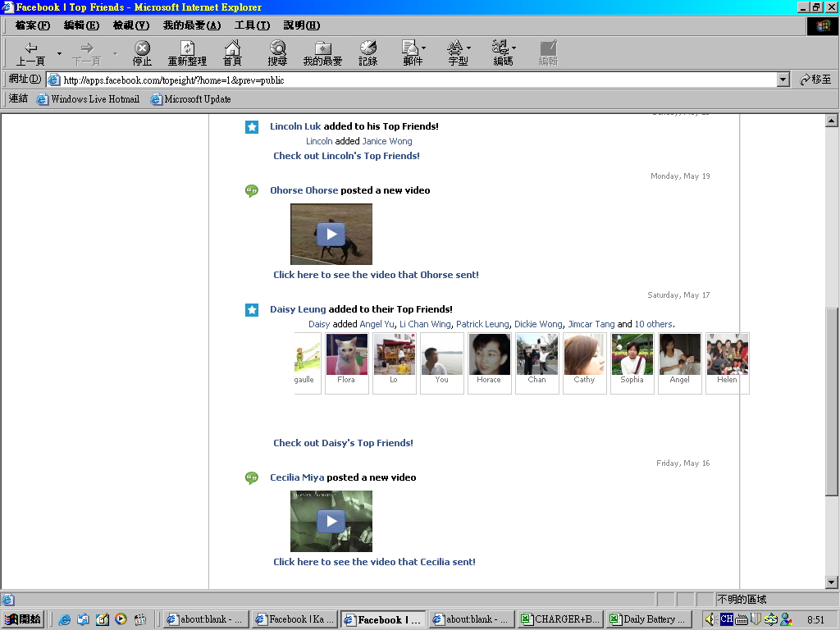The image size is (840, 630).
Task: Expand the address bar URL dropdown
Action: tap(783, 80)
